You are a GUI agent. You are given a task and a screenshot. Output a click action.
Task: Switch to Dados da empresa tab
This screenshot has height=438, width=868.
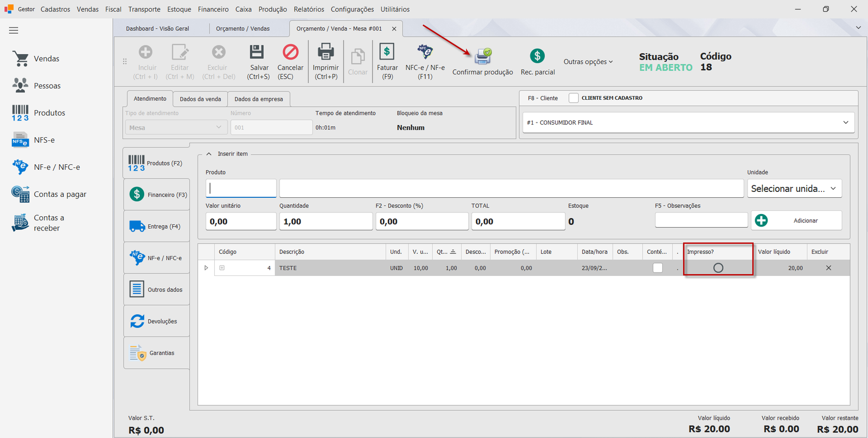259,99
